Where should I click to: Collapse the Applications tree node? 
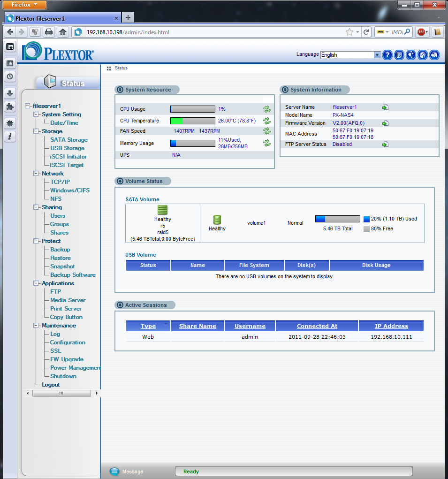[36, 283]
